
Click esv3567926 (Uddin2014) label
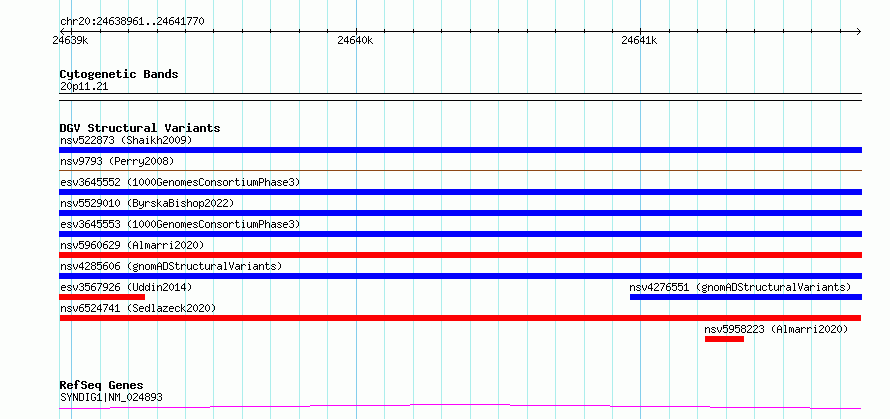[x=126, y=287]
